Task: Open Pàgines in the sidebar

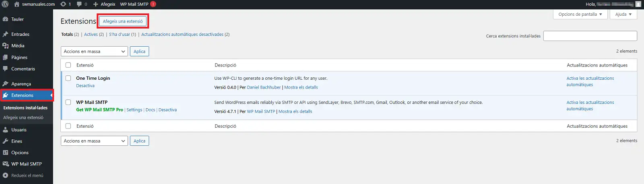Action: pos(19,57)
